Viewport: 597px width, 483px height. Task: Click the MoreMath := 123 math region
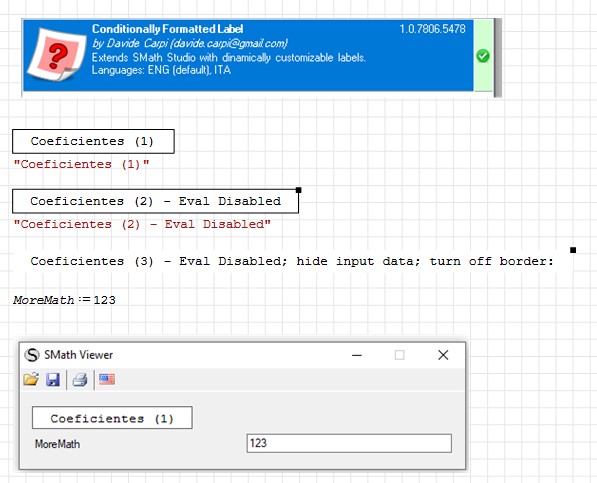[64, 300]
